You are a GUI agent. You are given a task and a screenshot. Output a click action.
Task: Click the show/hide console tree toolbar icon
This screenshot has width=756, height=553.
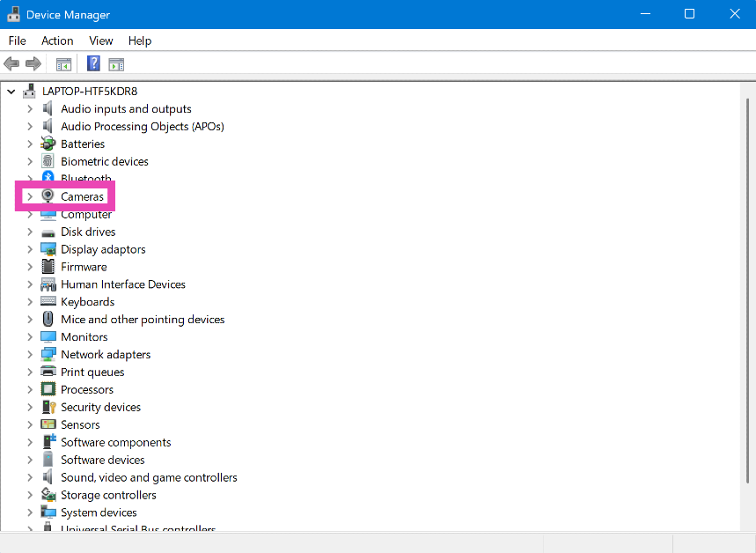coord(63,63)
